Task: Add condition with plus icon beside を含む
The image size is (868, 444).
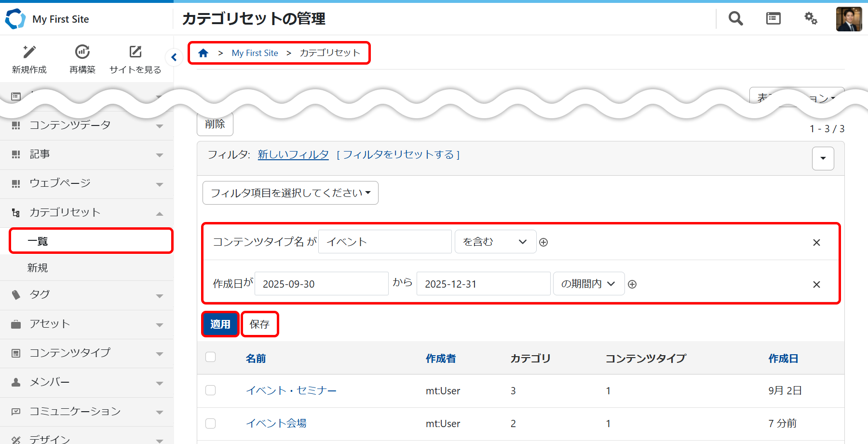Action: pos(543,242)
